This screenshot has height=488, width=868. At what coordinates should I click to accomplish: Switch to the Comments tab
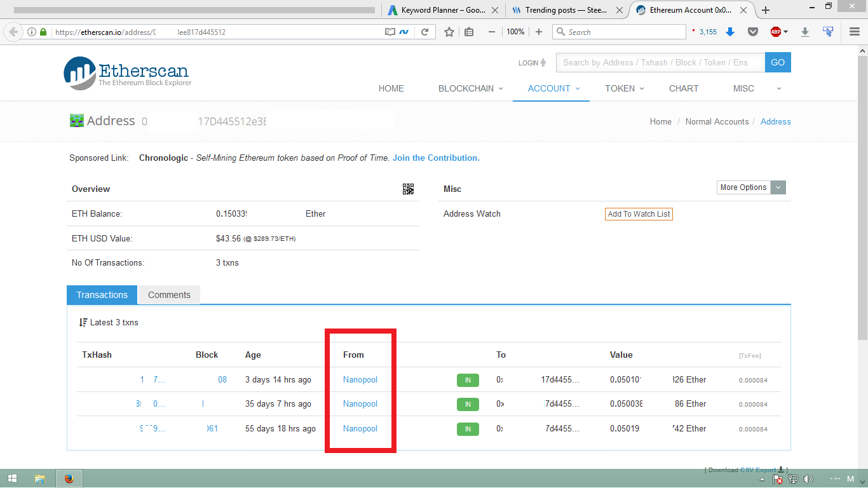coord(169,295)
